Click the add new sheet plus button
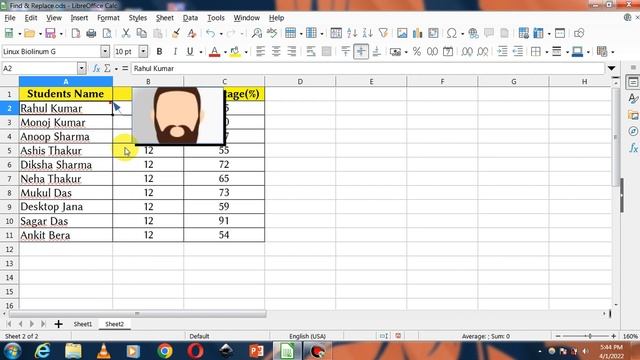 coord(58,324)
